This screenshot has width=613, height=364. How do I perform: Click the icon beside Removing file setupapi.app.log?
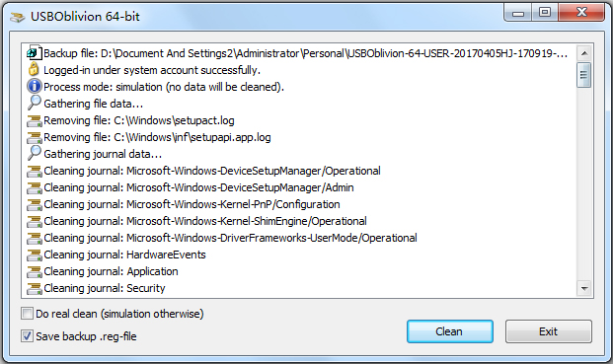(x=34, y=137)
